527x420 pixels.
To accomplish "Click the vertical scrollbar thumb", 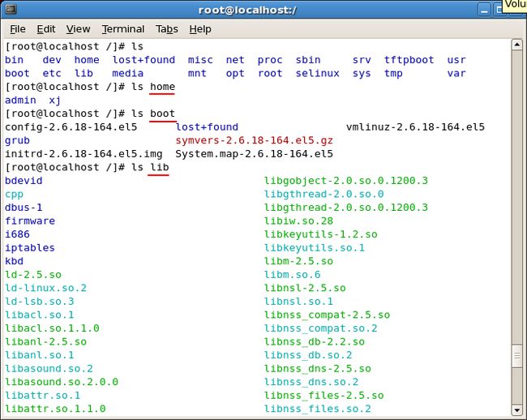I will click(x=516, y=355).
